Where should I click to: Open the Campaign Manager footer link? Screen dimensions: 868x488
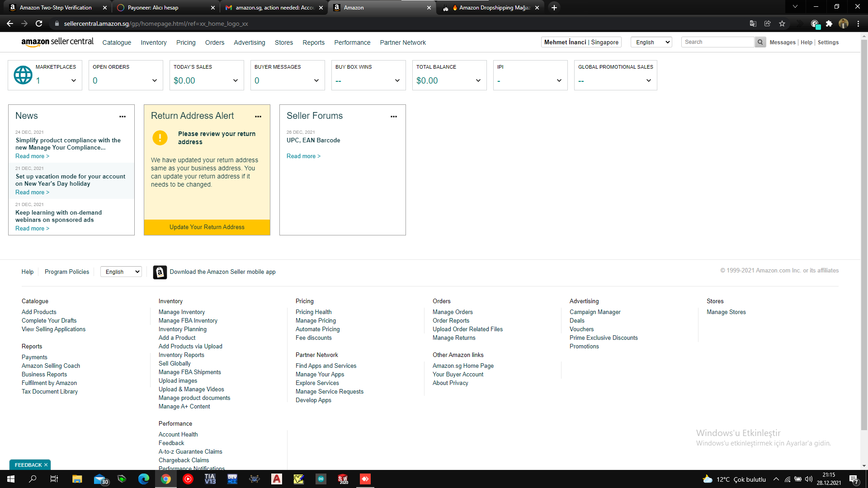pos(595,312)
